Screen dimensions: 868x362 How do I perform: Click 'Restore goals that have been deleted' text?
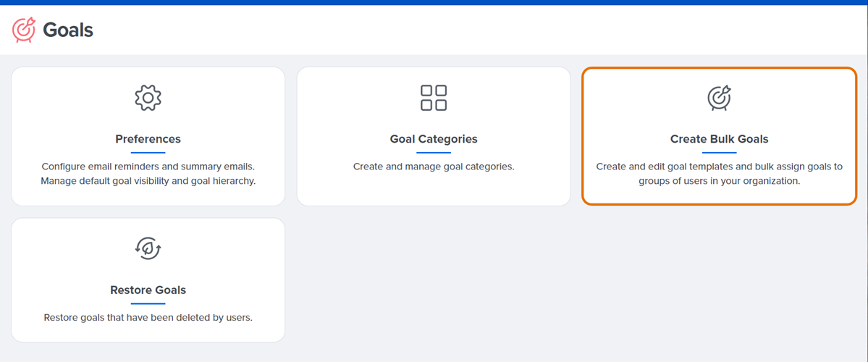click(x=148, y=318)
